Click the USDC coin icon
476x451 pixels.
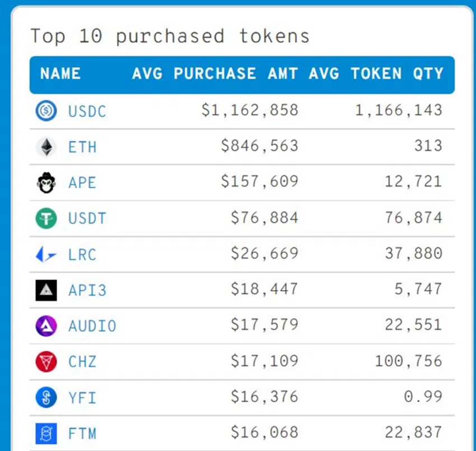point(46,111)
